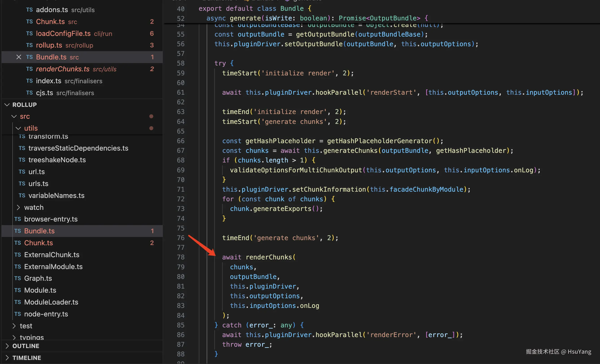Image resolution: width=600 pixels, height=364 pixels.
Task: Select variableNames.ts in utils folder
Action: coord(56,195)
